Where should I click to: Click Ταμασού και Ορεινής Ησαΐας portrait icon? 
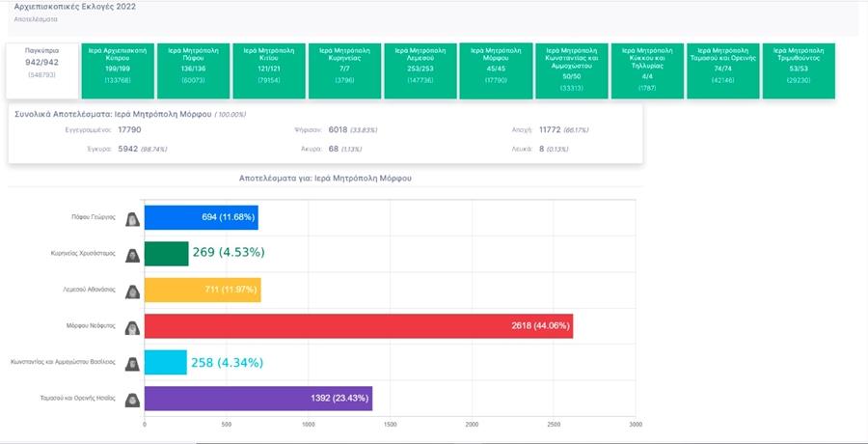132,400
